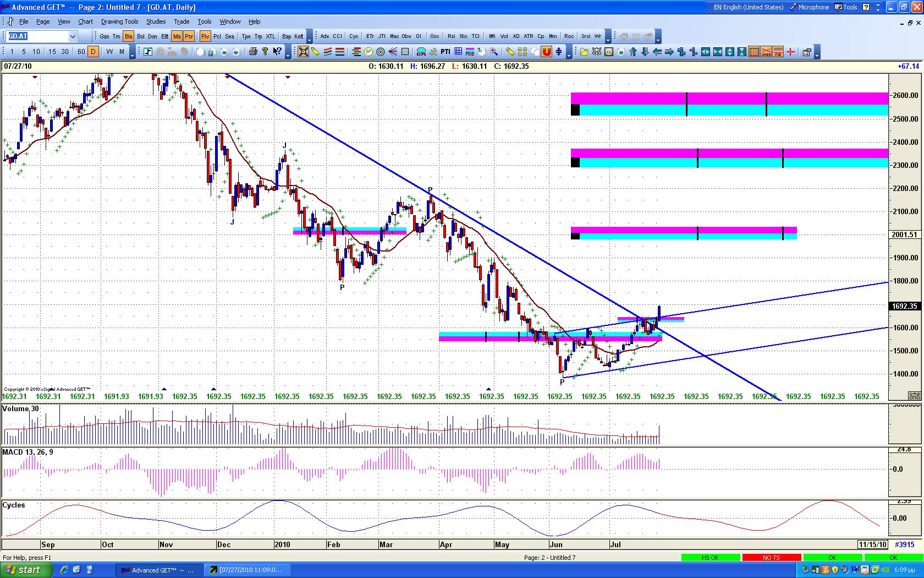
Task: Open the Studies menu
Action: [156, 21]
